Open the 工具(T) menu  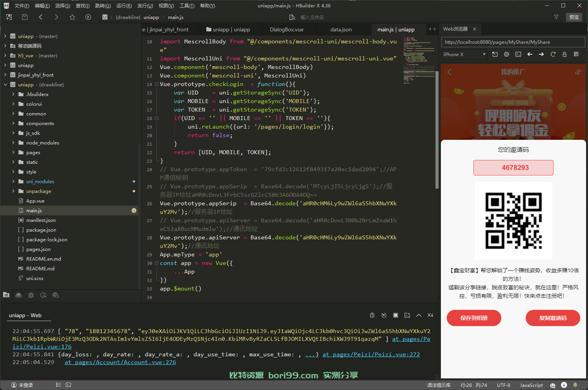(x=187, y=6)
